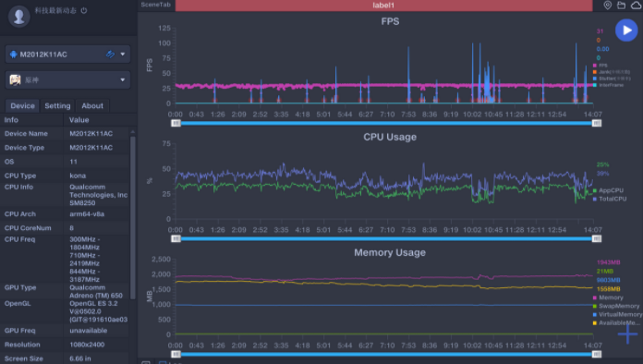Click the Value column header

(79, 120)
